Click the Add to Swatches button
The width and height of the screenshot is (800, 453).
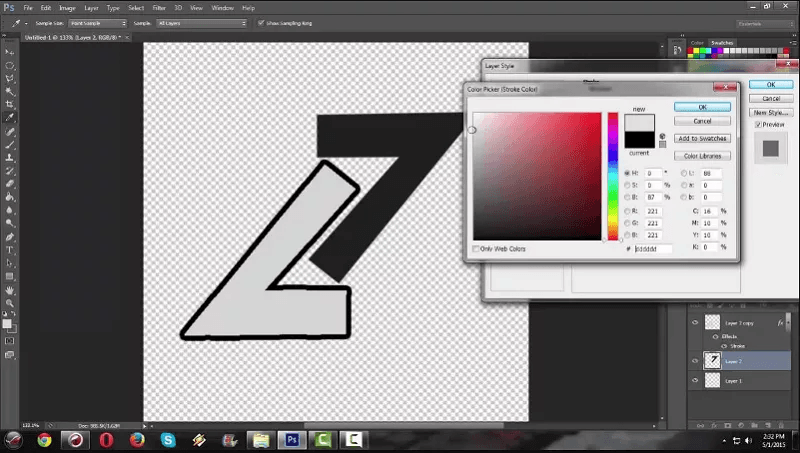tap(703, 138)
